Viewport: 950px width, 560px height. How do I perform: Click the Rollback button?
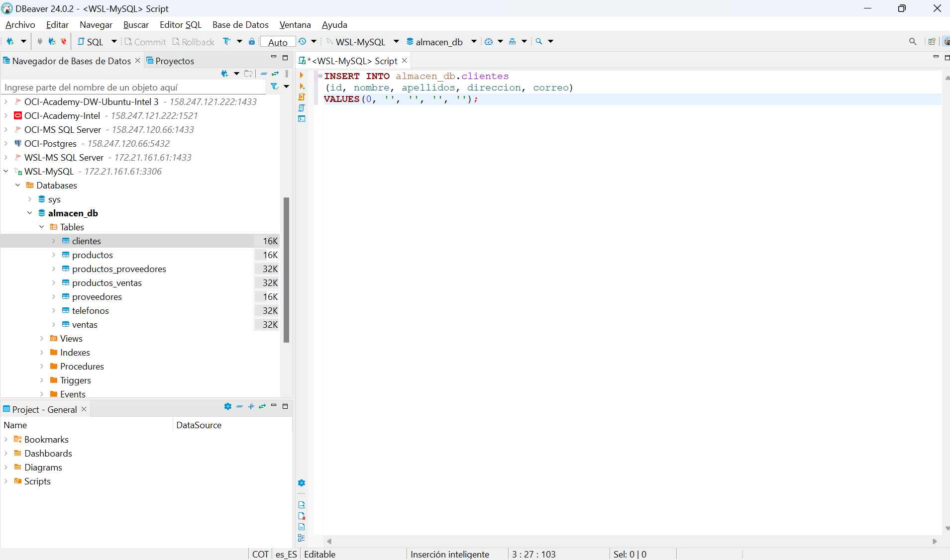pos(193,42)
